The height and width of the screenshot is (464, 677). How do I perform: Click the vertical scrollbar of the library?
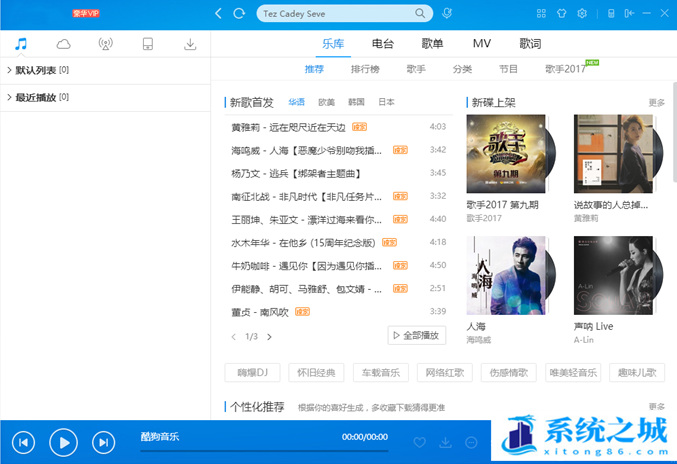point(674,132)
